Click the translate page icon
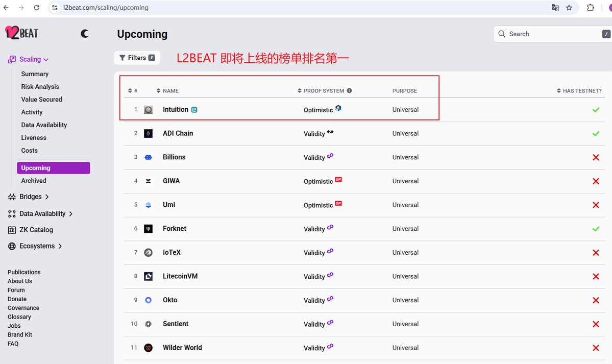 pyautogui.click(x=555, y=8)
